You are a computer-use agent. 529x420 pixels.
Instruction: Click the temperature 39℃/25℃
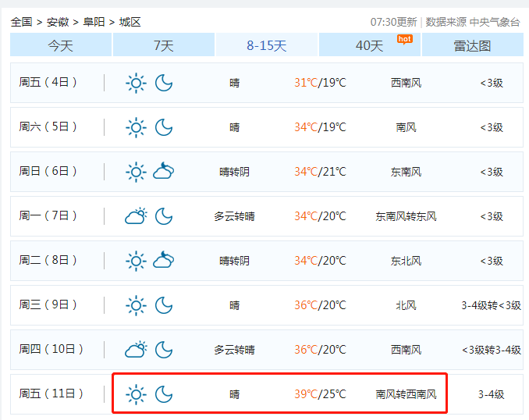click(320, 394)
